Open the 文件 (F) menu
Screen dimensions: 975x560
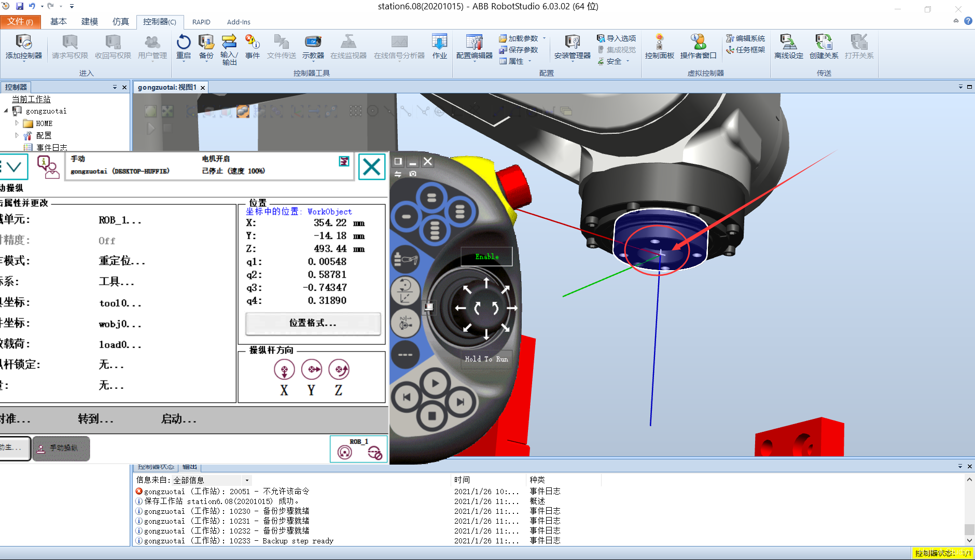[x=20, y=22]
